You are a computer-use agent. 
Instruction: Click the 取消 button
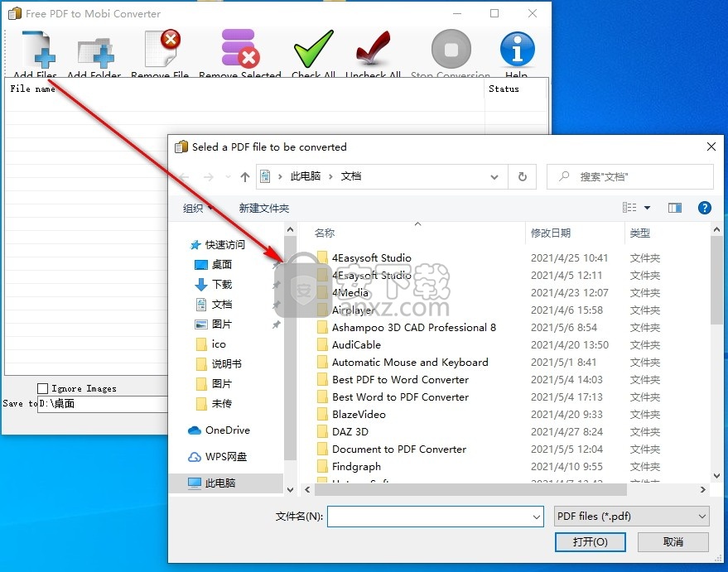click(x=673, y=542)
